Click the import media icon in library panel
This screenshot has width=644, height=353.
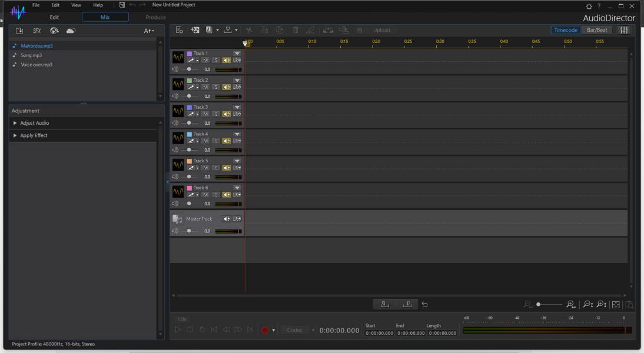[19, 31]
